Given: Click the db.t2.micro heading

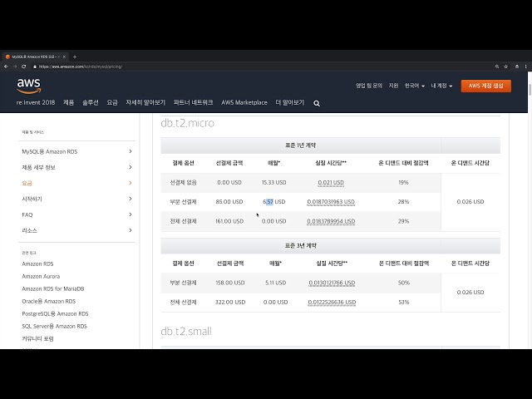Looking at the screenshot, I should (187, 123).
